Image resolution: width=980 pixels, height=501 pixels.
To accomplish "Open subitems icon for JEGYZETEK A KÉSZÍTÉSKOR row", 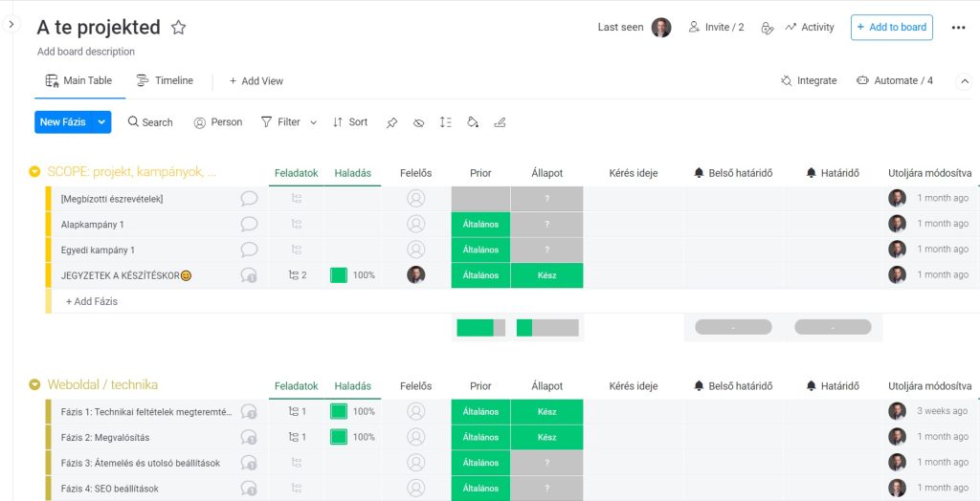I will pos(297,275).
